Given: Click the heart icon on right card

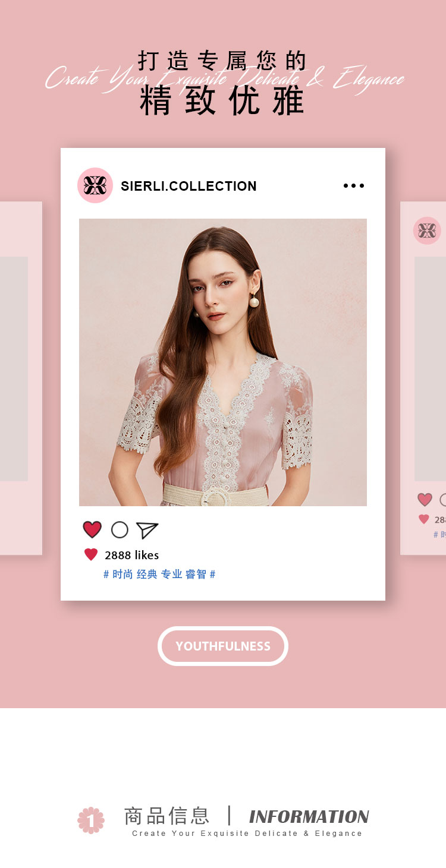Looking at the screenshot, I should click(425, 500).
